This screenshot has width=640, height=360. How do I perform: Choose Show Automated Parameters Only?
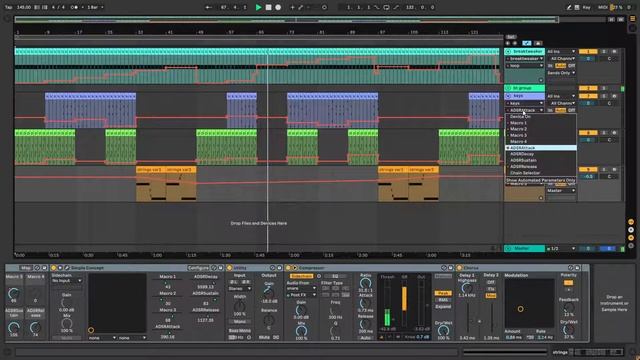point(541,180)
